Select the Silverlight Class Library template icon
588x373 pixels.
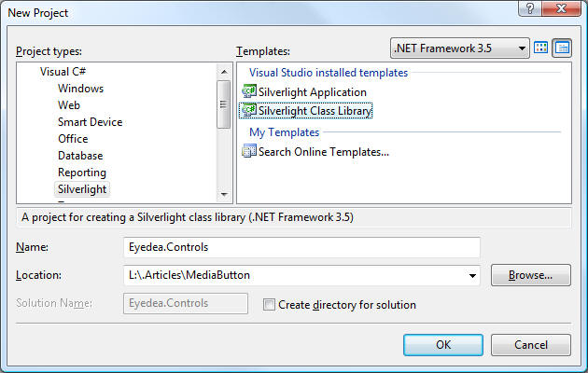pyautogui.click(x=249, y=110)
